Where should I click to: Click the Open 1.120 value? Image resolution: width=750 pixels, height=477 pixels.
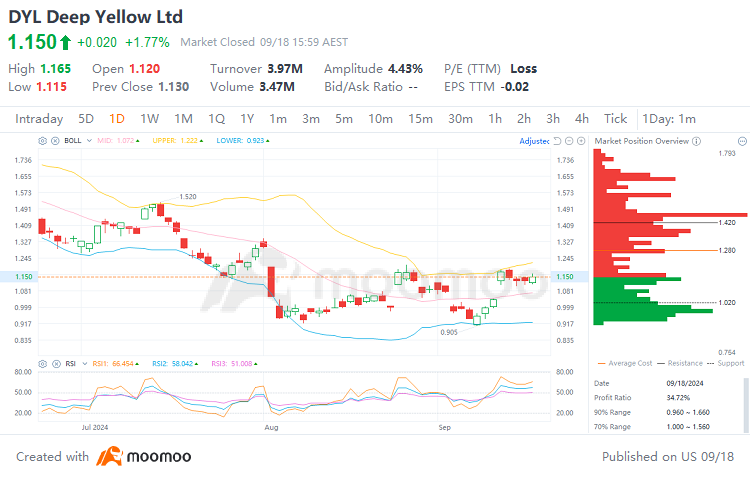tap(144, 69)
